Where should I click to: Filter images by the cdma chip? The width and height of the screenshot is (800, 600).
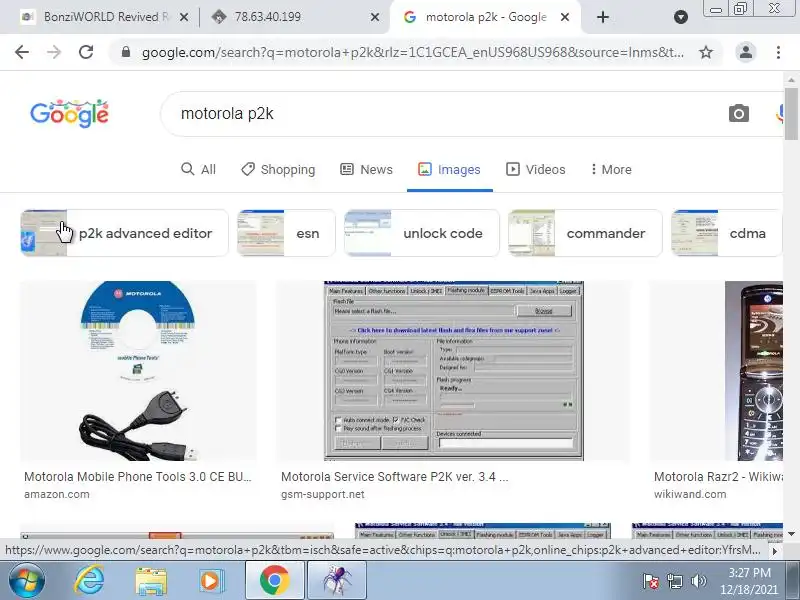(727, 233)
